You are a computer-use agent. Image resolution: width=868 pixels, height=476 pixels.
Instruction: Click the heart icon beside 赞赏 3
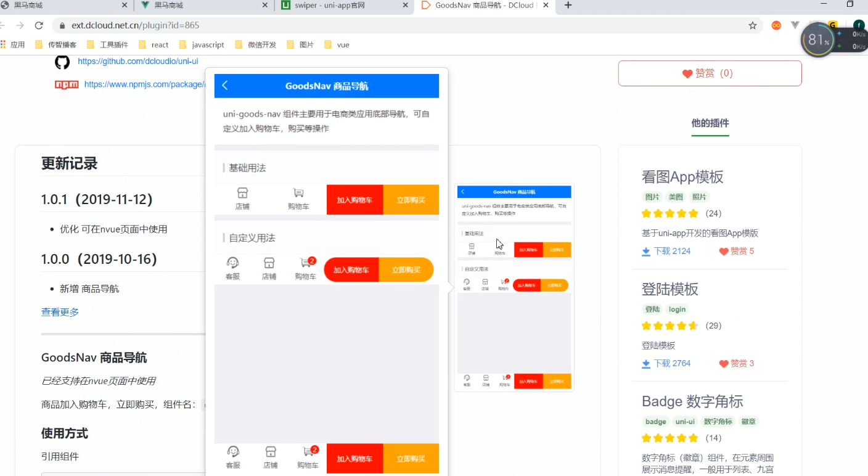pyautogui.click(x=724, y=364)
